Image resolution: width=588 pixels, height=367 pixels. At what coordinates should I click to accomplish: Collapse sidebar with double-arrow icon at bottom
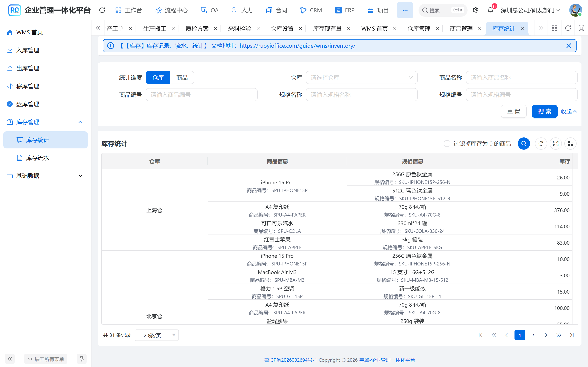(x=10, y=359)
